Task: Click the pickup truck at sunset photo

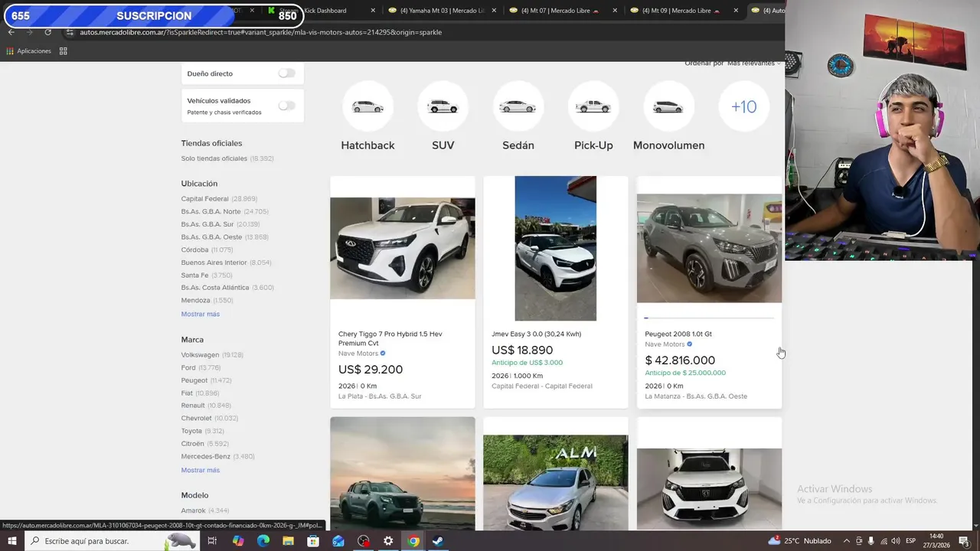Action: pos(403,473)
